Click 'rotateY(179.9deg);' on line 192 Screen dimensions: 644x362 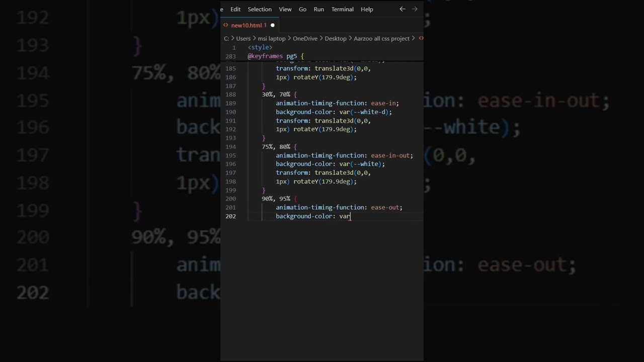pyautogui.click(x=325, y=129)
